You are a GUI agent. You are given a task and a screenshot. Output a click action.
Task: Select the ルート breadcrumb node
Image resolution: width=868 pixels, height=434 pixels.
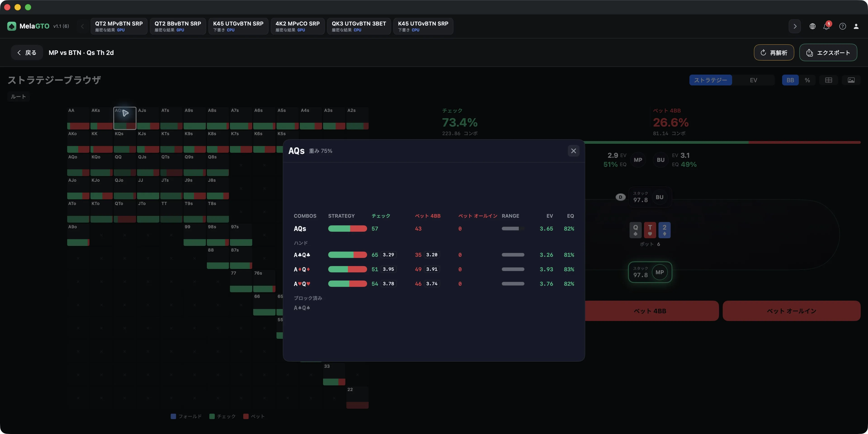[18, 97]
